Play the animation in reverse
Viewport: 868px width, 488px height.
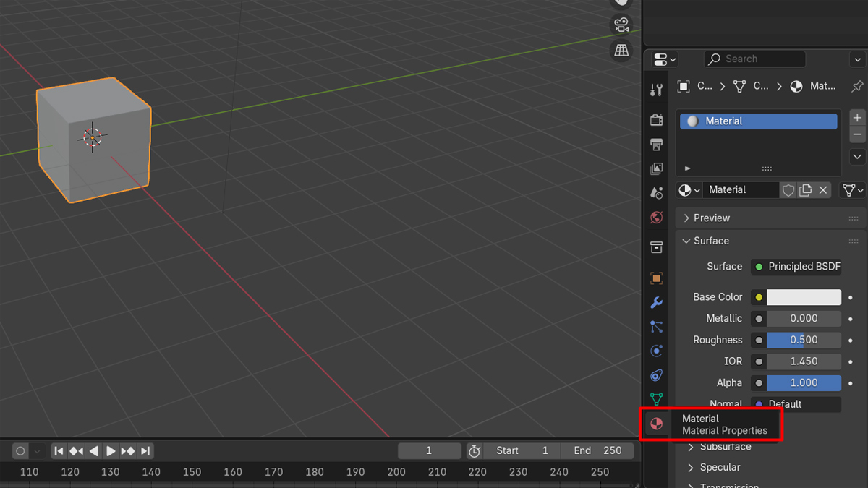tap(93, 451)
